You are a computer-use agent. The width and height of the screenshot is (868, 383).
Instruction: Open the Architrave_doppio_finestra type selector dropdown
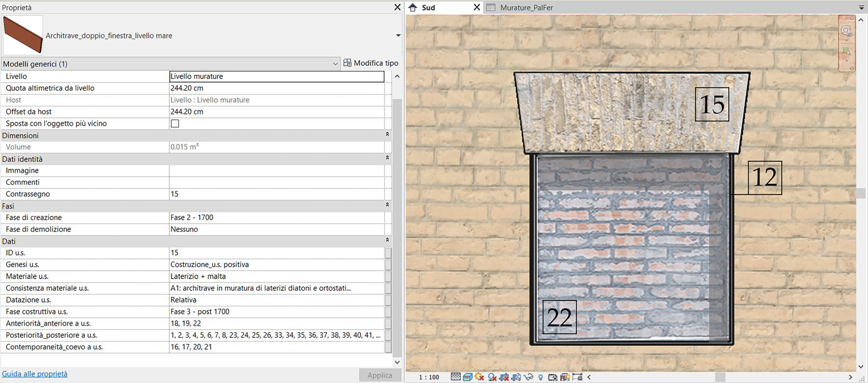pyautogui.click(x=398, y=35)
